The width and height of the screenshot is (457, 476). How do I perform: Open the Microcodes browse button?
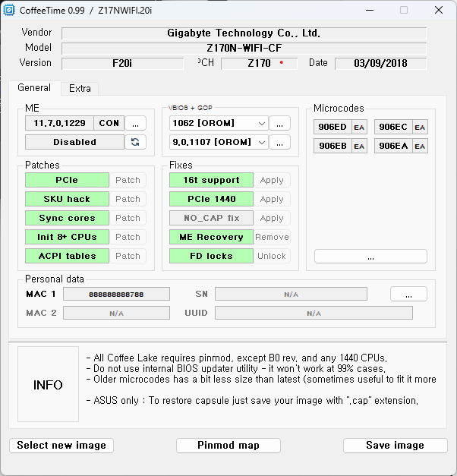tap(370, 257)
